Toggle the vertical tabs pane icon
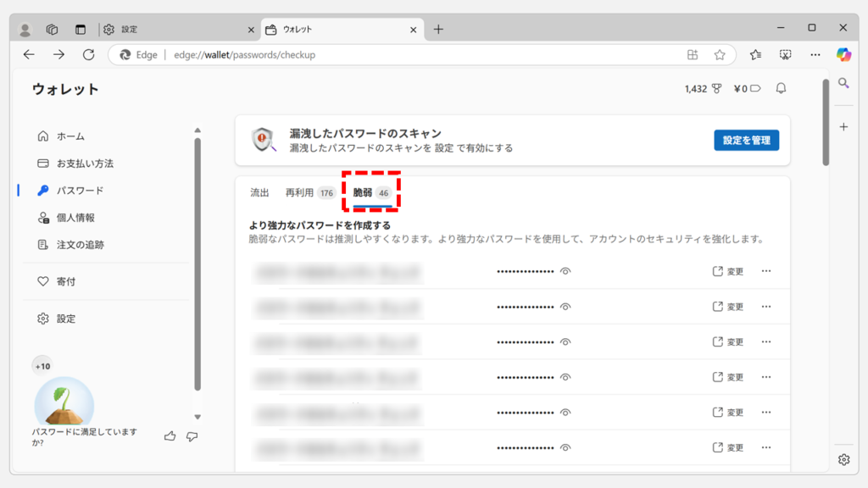The width and height of the screenshot is (868, 488). tap(81, 30)
